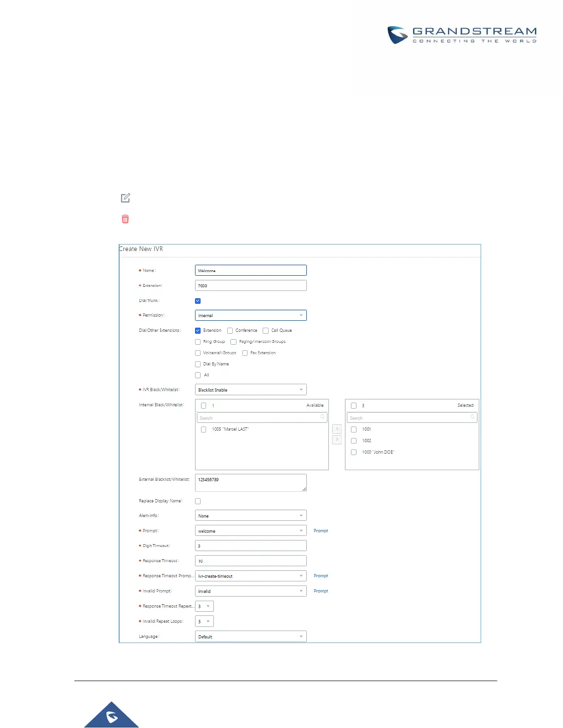Click the edit pencil icon
This screenshot has height=728, width=563.
(126, 198)
